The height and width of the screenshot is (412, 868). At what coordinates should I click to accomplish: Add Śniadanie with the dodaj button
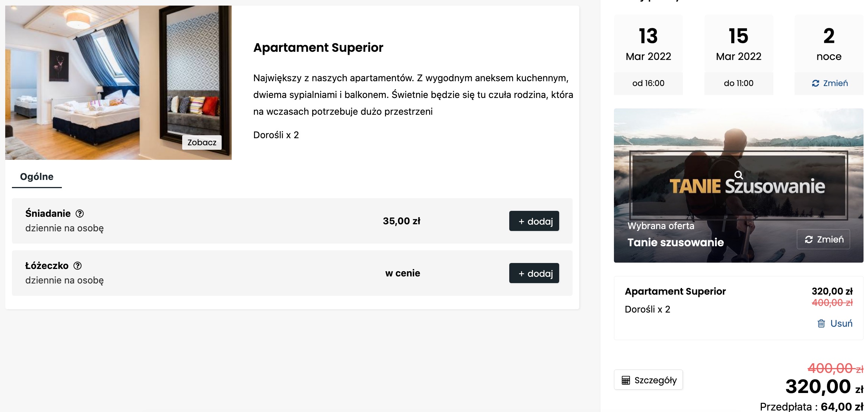(534, 221)
